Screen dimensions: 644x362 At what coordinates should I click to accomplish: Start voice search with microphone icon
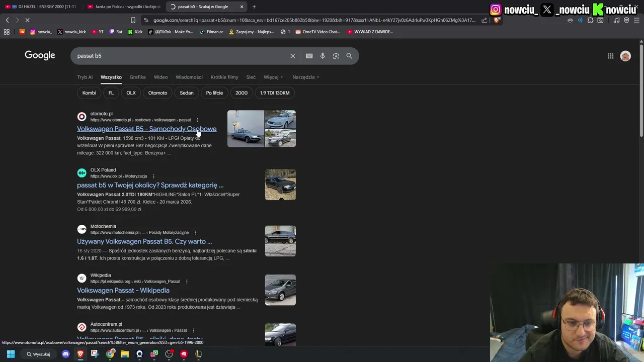323,56
